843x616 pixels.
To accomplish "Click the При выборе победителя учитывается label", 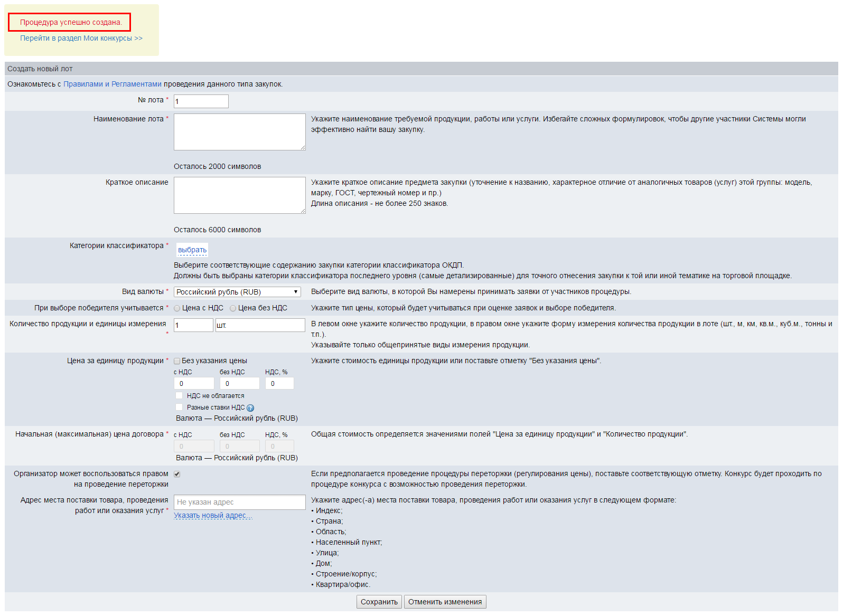I will tap(99, 308).
